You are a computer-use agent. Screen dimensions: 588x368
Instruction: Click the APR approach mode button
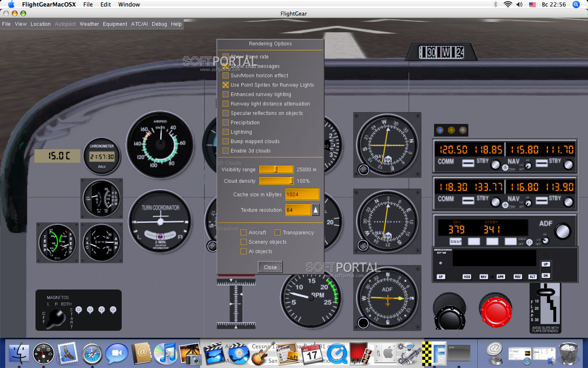pos(501,277)
